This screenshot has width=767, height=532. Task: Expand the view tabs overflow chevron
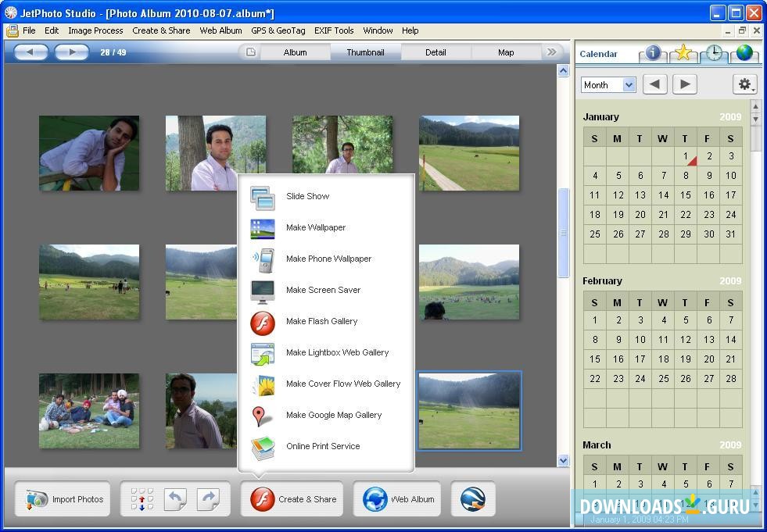tap(552, 52)
